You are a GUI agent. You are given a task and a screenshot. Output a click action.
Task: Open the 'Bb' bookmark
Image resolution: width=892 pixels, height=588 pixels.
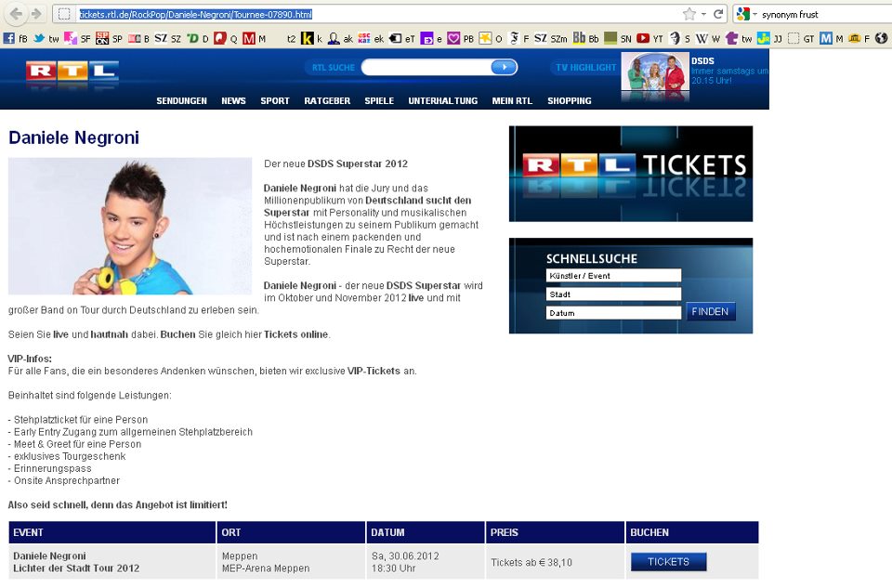(x=586, y=39)
